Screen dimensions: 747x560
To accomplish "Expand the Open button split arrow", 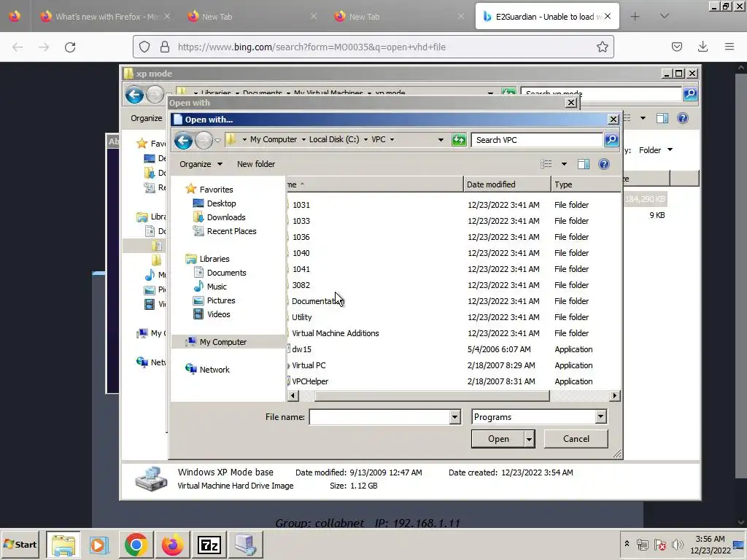I will click(x=530, y=439).
